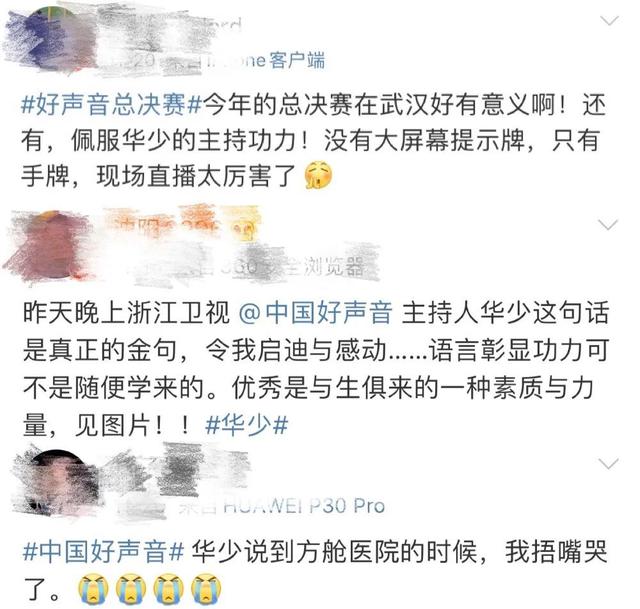Click the last crying emoji in third post

coord(206,588)
